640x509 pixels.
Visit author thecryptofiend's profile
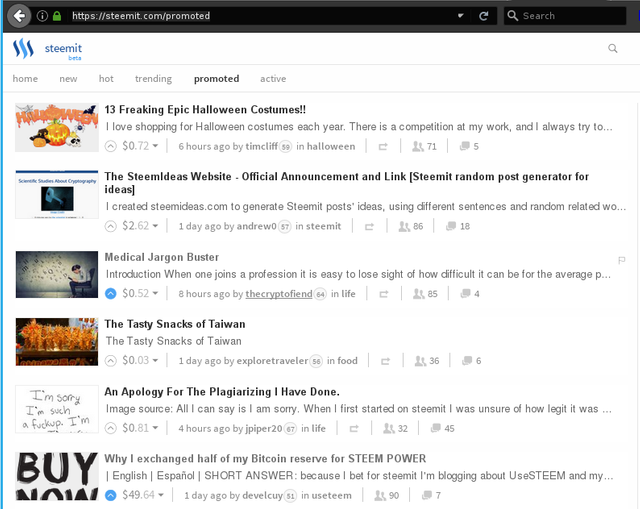pyautogui.click(x=279, y=293)
